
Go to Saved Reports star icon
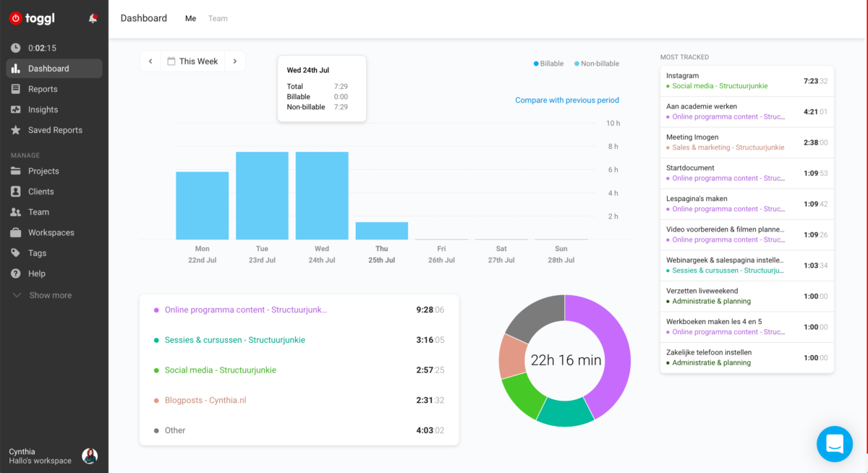(16, 130)
